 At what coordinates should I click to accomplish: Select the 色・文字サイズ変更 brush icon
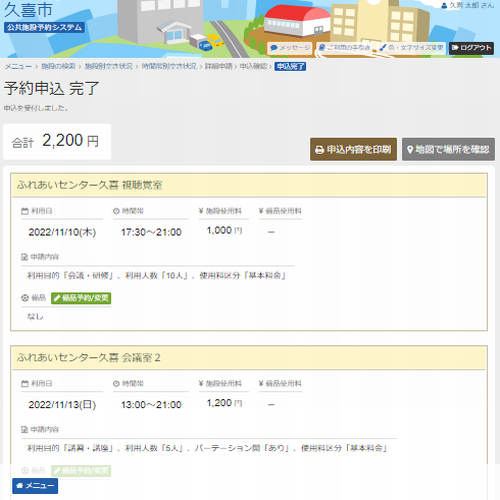click(383, 48)
